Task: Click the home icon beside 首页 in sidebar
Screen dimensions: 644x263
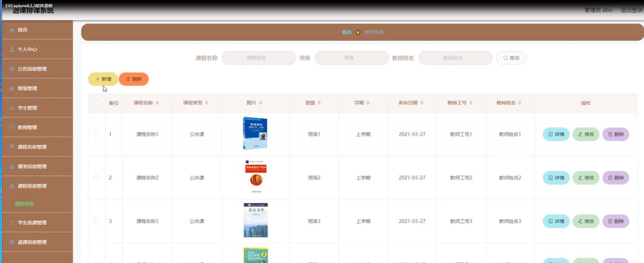Action: pos(12,30)
